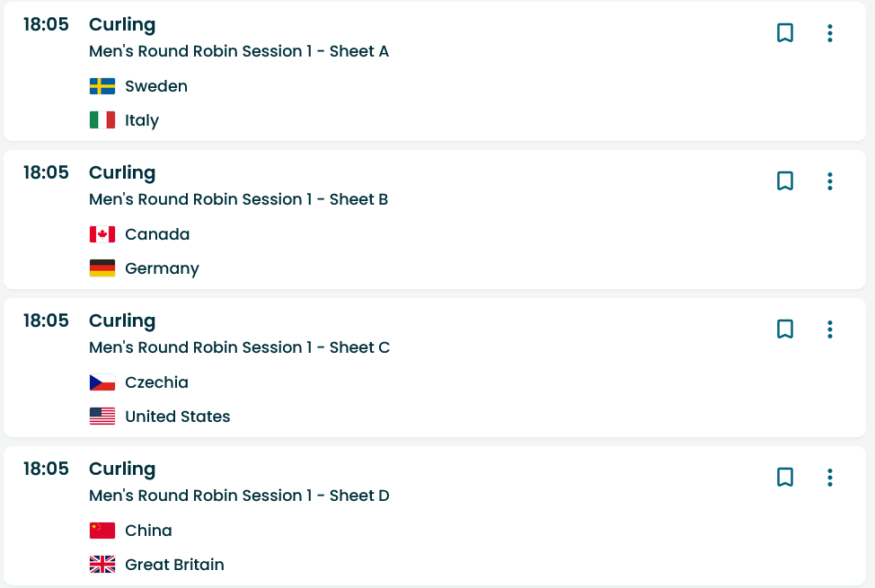The height and width of the screenshot is (588, 875).
Task: Open the Men's Round Robin Session 1 - Sheet A title
Action: tap(239, 51)
